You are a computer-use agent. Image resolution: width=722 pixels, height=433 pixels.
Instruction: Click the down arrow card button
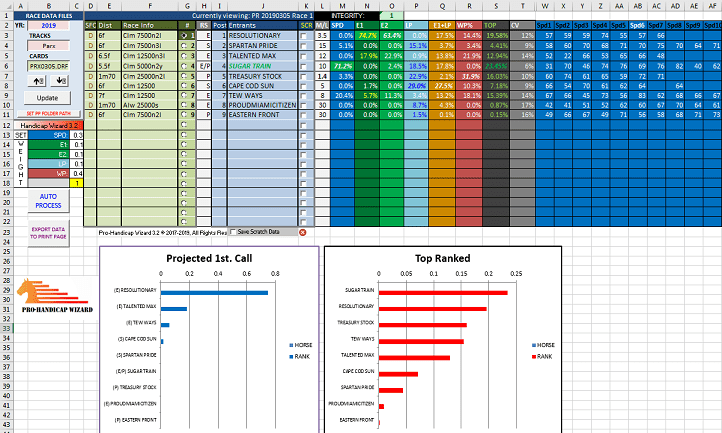pos(59,80)
